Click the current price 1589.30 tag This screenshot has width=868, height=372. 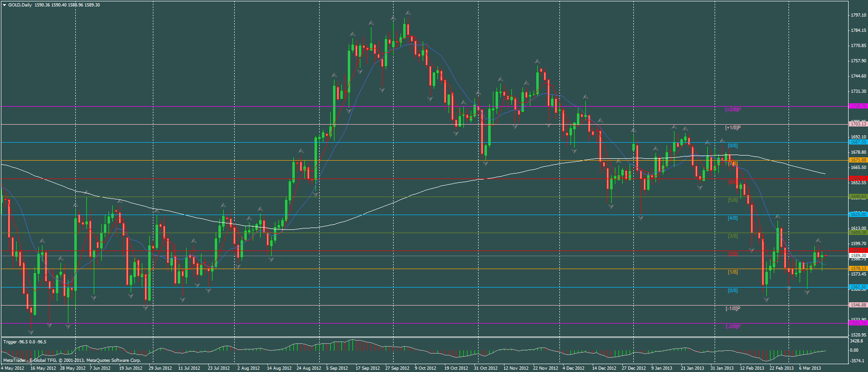[x=858, y=255]
